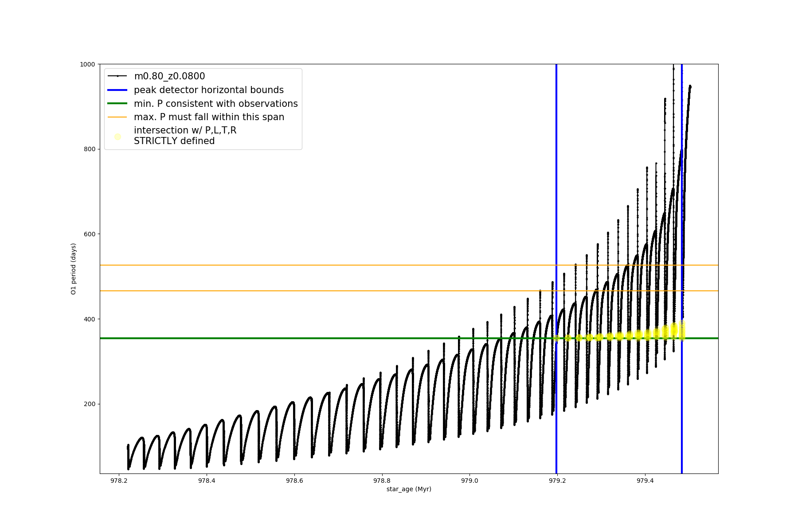
Task: Click the 978.2 tick label on the x-axis
Action: [x=119, y=481]
